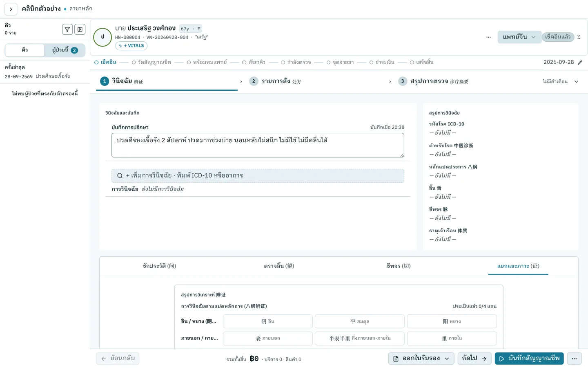Viewport: 588px width, 368px height.
Task: Click the patient avatar circle
Action: click(x=102, y=37)
